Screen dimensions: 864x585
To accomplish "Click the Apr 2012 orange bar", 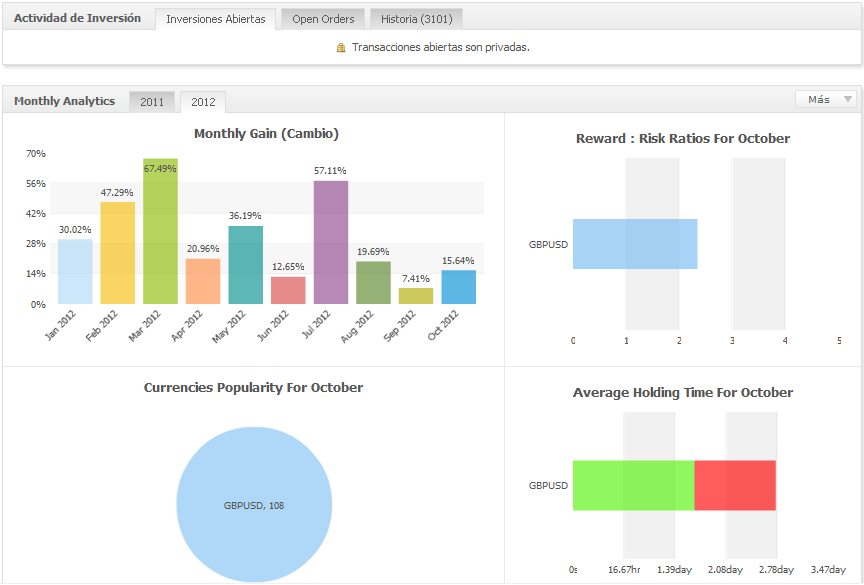I will [203, 282].
